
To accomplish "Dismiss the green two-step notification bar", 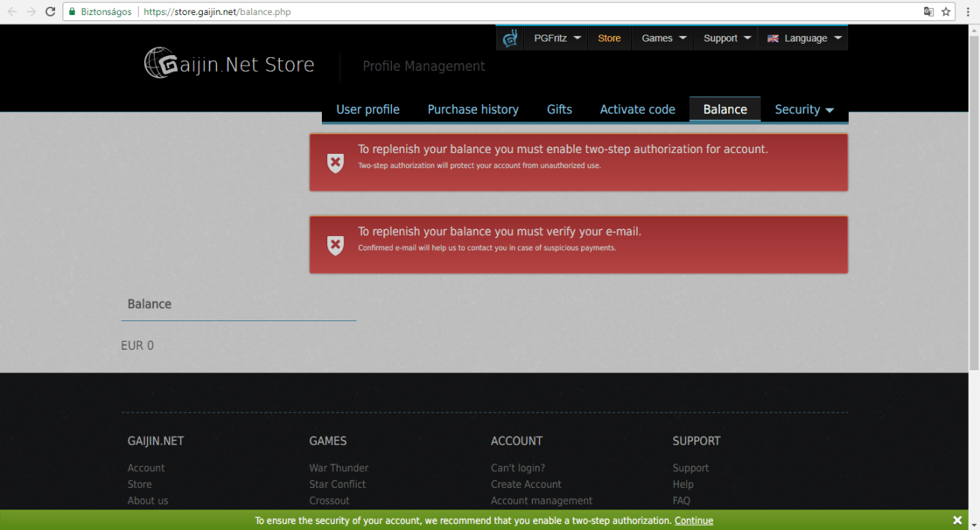I will point(957,520).
